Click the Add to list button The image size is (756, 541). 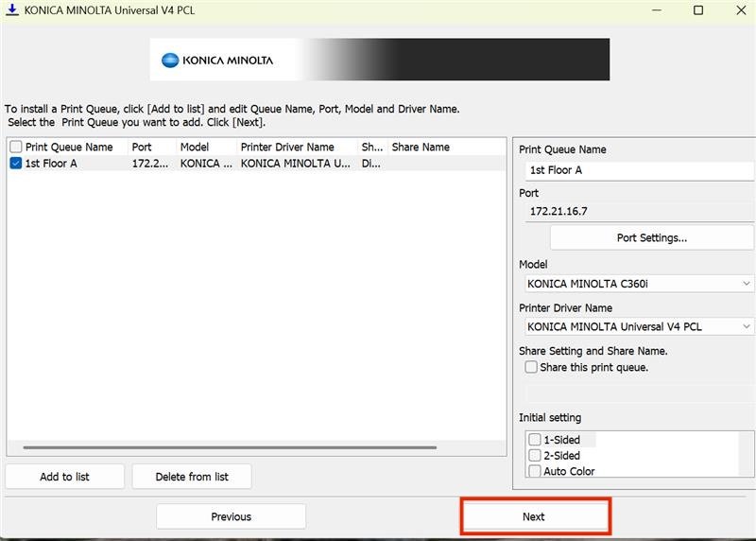64,477
